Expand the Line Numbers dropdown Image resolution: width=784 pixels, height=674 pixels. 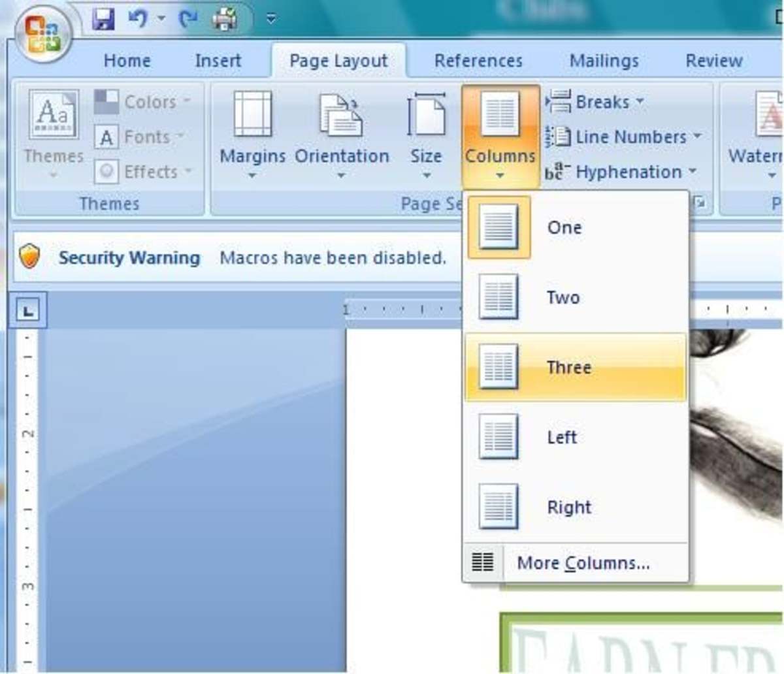(622, 136)
